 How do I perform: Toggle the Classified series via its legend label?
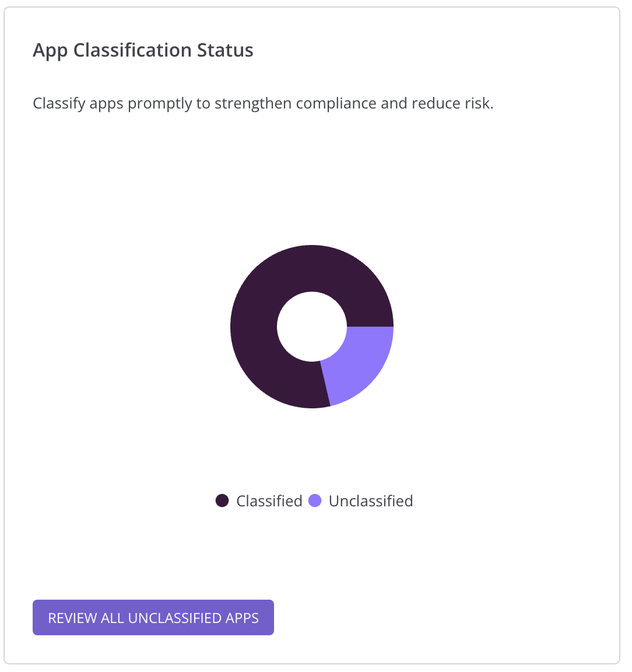coord(269,501)
